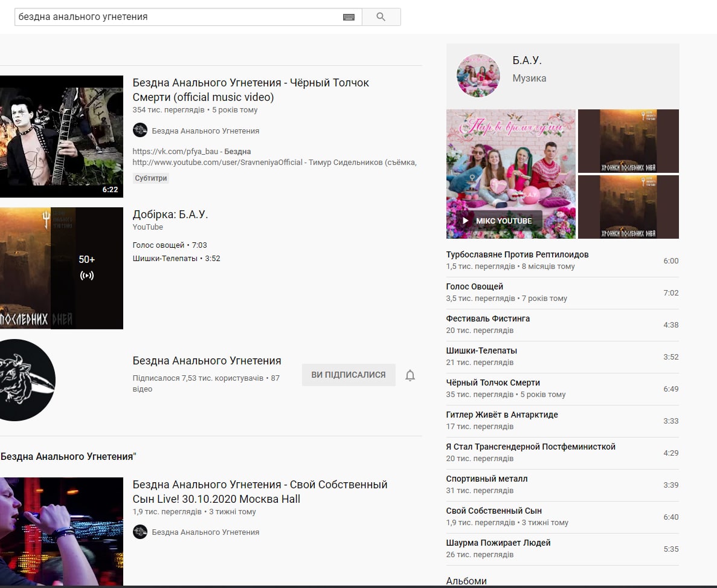
Task: Play Шишки-Телепаты track in side panel
Action: pos(562,357)
